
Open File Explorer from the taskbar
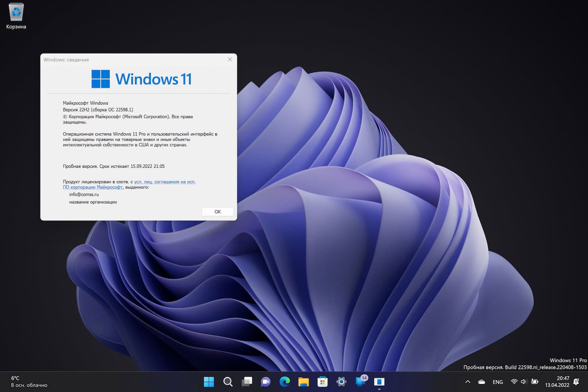[303, 381]
